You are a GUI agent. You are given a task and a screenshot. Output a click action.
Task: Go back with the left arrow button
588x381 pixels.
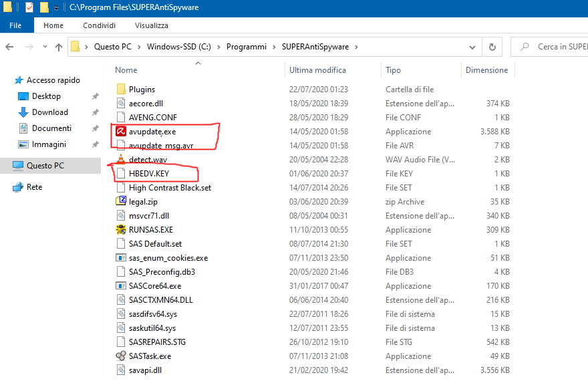(x=10, y=47)
